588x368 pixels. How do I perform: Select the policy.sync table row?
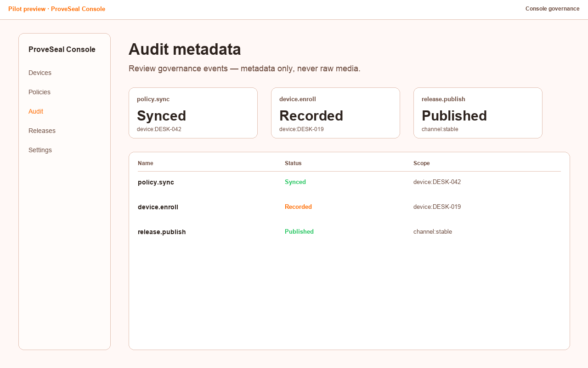coord(349,182)
